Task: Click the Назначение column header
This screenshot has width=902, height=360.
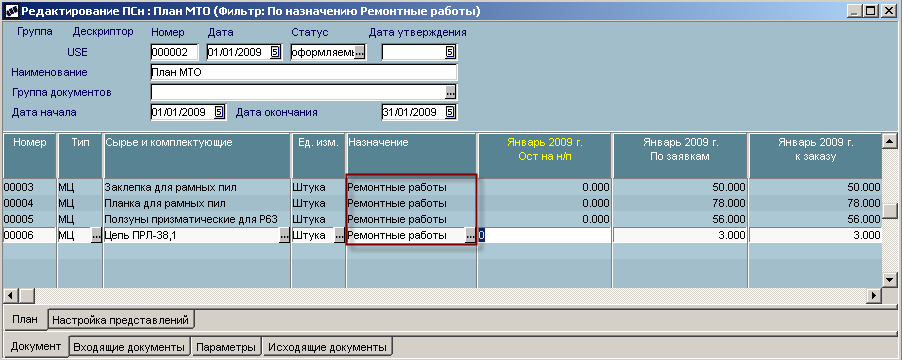Action: click(x=411, y=156)
